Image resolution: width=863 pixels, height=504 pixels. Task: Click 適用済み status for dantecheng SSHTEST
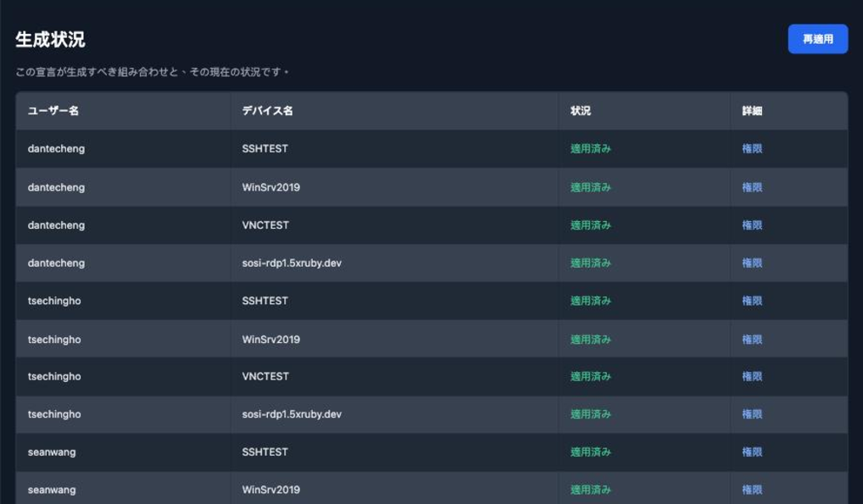click(591, 148)
